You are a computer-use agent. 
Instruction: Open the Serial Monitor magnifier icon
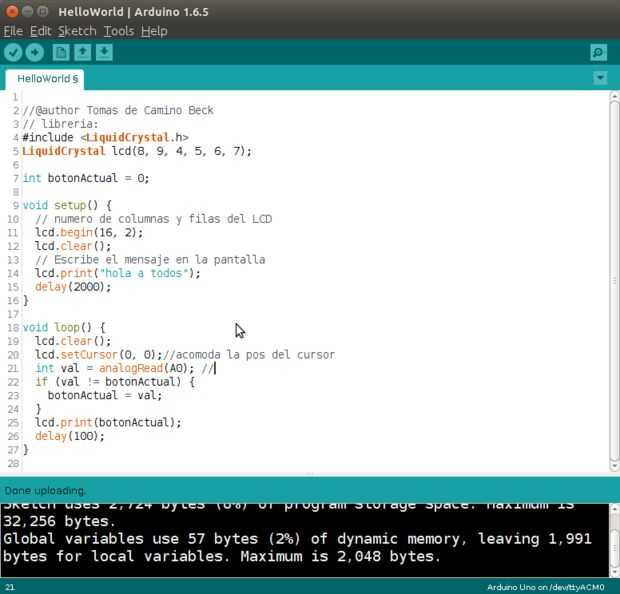[x=599, y=52]
